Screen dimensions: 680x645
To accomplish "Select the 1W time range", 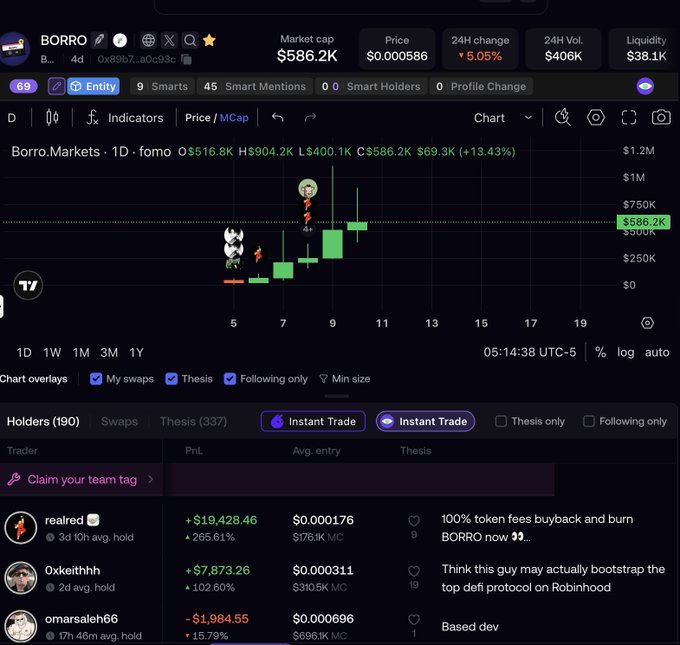I will (x=52, y=353).
